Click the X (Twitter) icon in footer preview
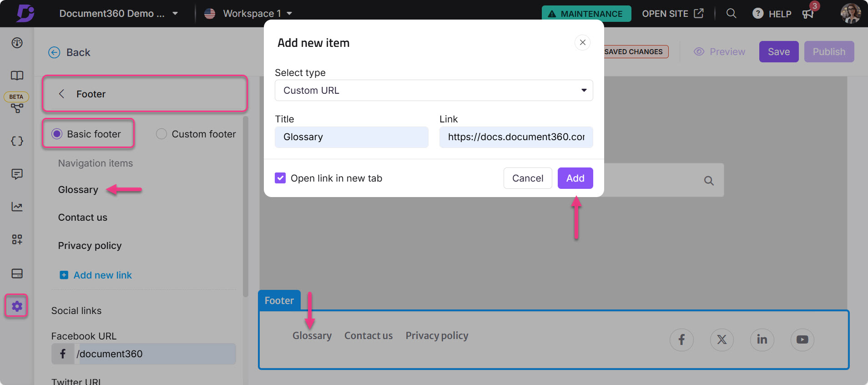 (722, 339)
